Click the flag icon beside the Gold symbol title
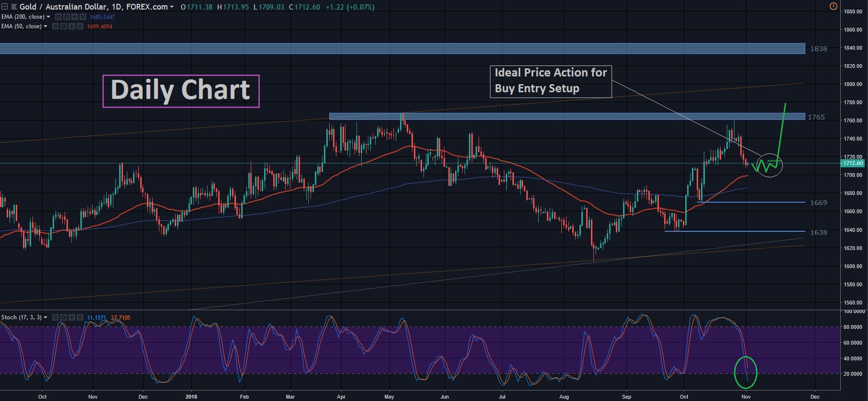This screenshot has width=868, height=401. 14,7
